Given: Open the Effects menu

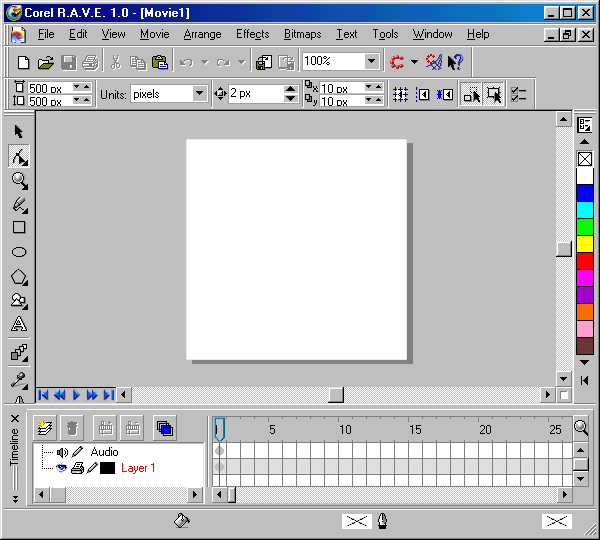Looking at the screenshot, I should coord(253,34).
